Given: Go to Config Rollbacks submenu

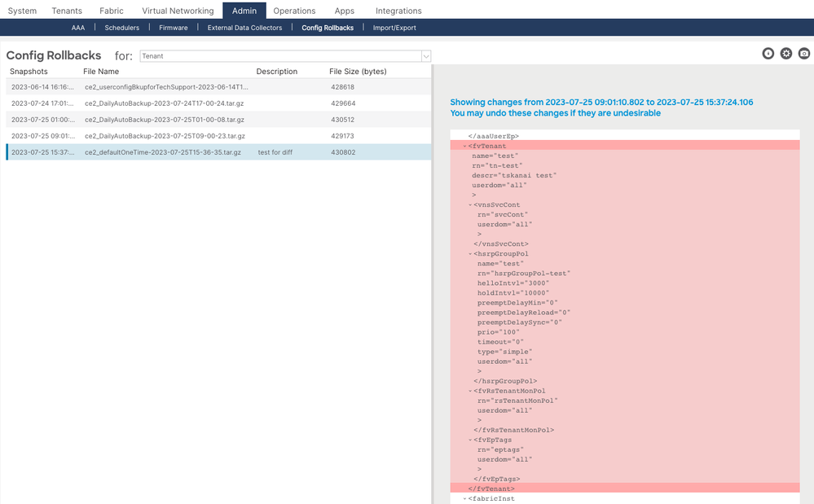Looking at the screenshot, I should pyautogui.click(x=328, y=28).
